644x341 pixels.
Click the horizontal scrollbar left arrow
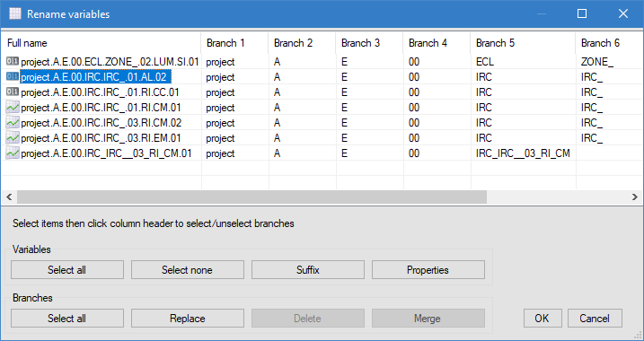click(9, 197)
